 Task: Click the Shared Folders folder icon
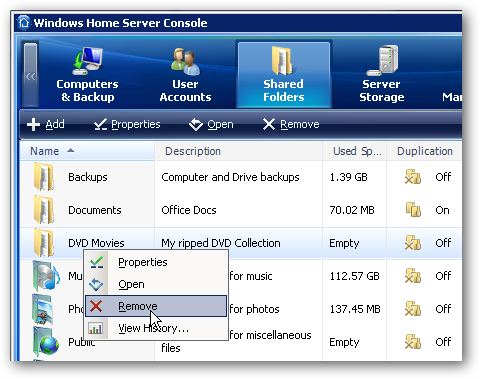(x=282, y=61)
